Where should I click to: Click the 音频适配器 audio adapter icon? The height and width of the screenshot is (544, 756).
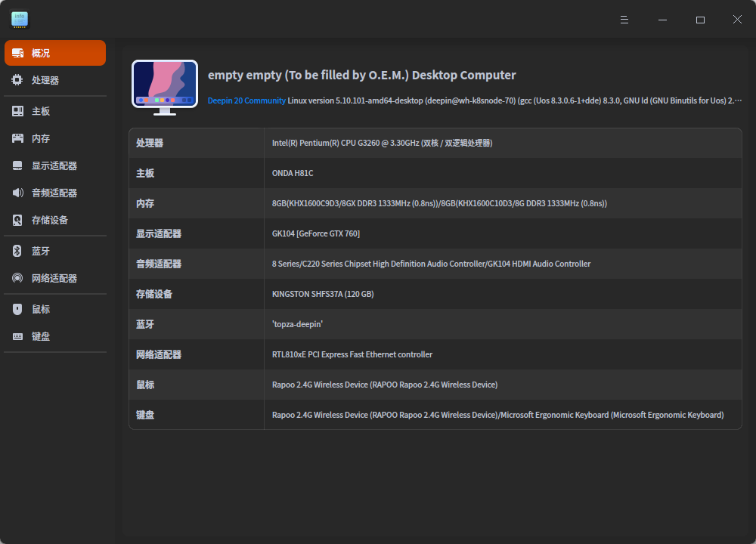point(17,192)
